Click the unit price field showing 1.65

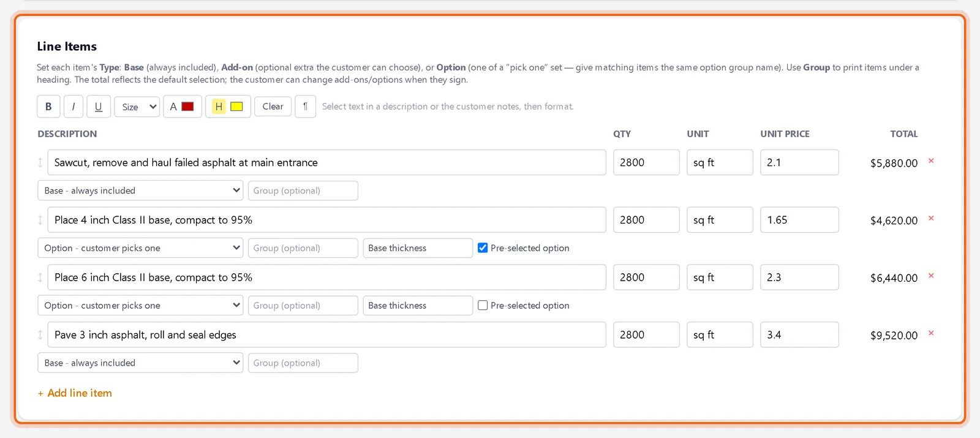click(x=799, y=220)
